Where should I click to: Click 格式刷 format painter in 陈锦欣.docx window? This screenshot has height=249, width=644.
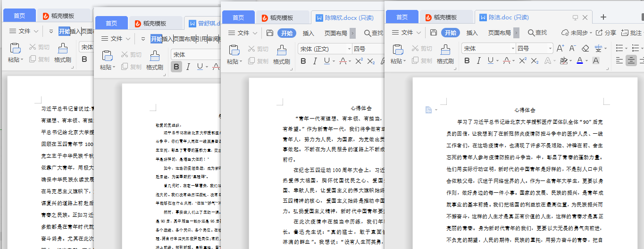[x=281, y=54]
